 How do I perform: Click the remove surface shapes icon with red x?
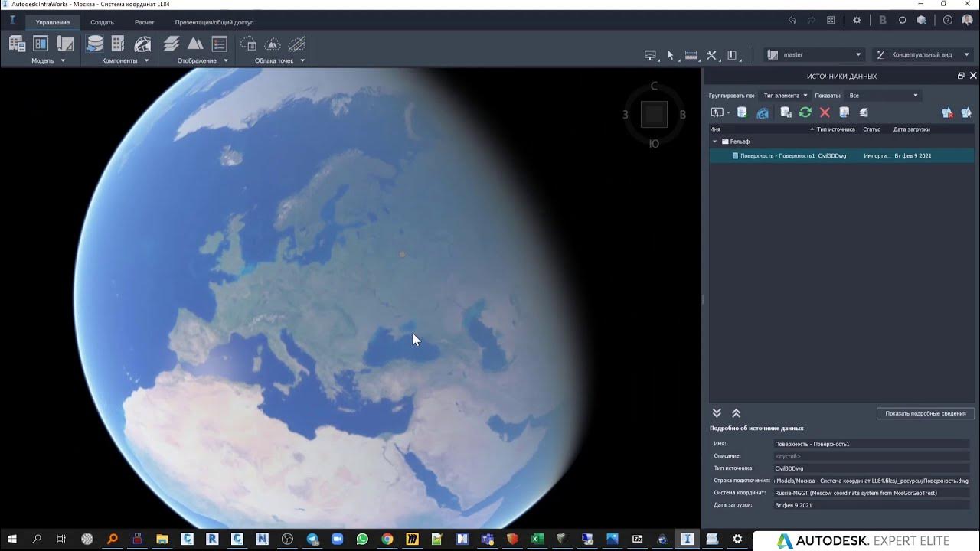(x=947, y=112)
